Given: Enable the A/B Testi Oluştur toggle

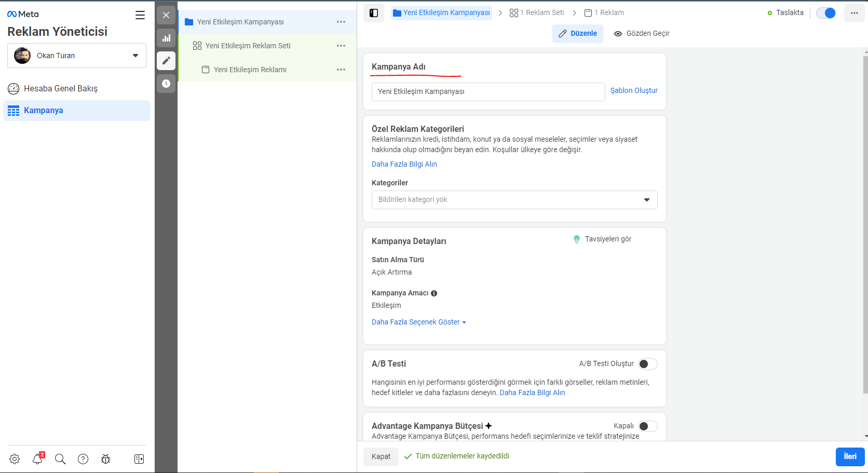Looking at the screenshot, I should [x=648, y=364].
